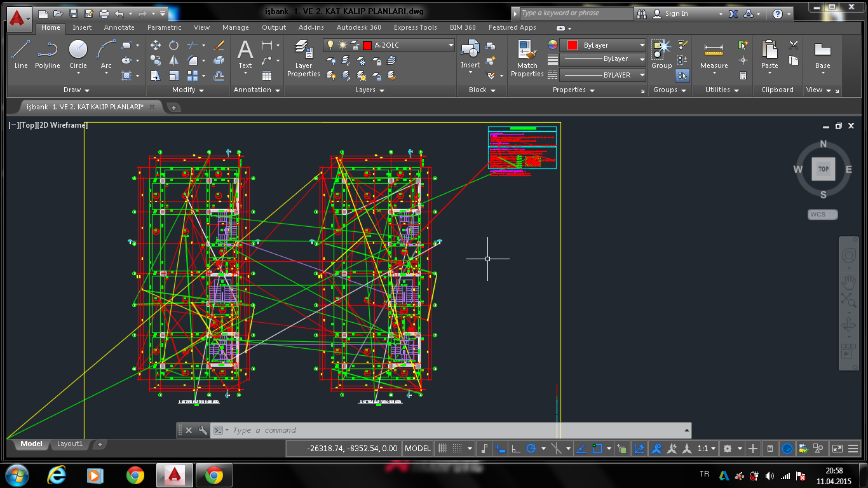The image size is (868, 488).
Task: Switch to the Annotate ribbon tab
Action: tap(119, 27)
